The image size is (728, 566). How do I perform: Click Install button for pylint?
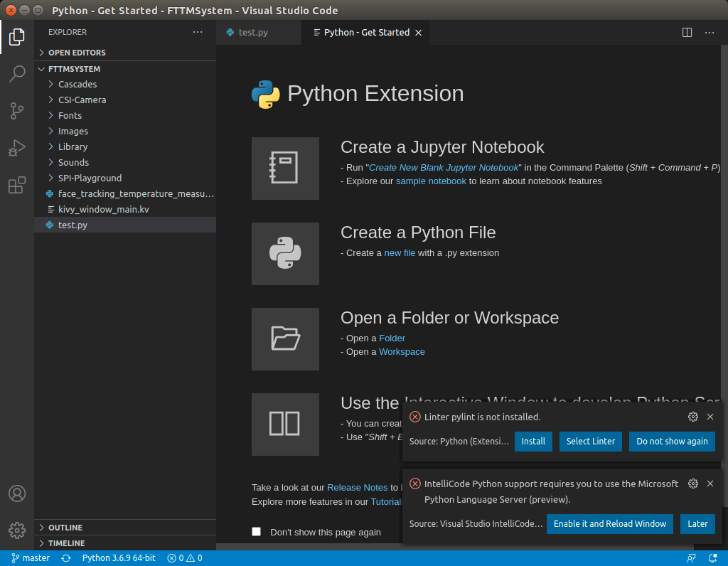coord(533,442)
